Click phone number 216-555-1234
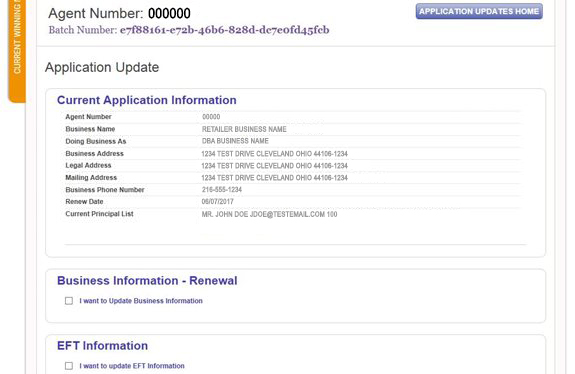 [x=222, y=190]
